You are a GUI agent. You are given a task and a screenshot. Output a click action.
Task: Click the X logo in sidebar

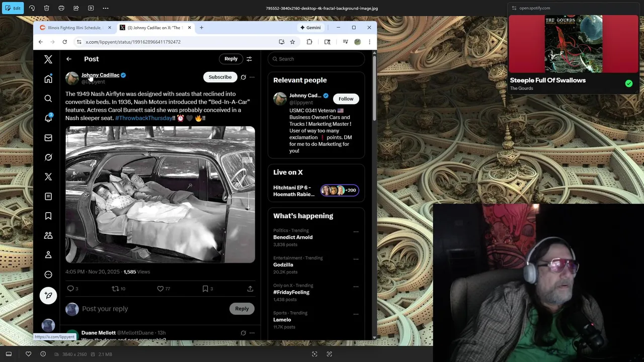[x=48, y=59]
